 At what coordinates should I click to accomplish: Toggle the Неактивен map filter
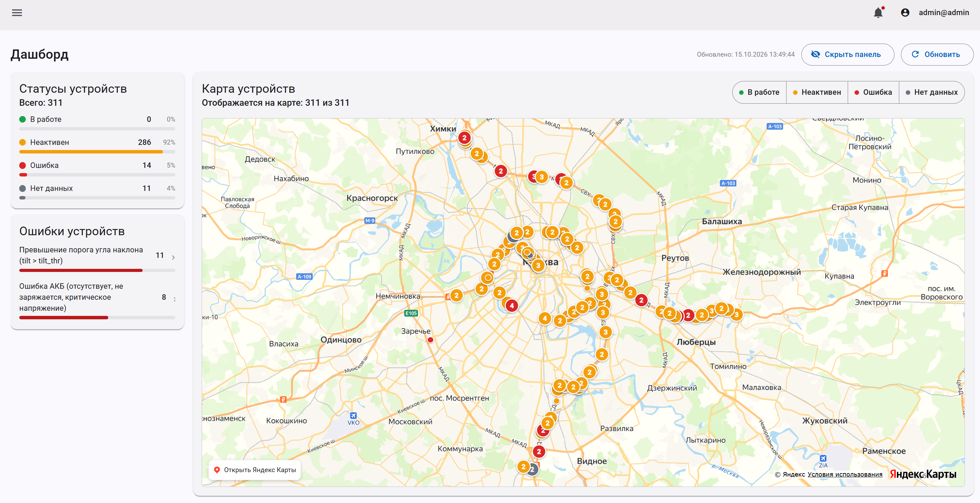(817, 92)
